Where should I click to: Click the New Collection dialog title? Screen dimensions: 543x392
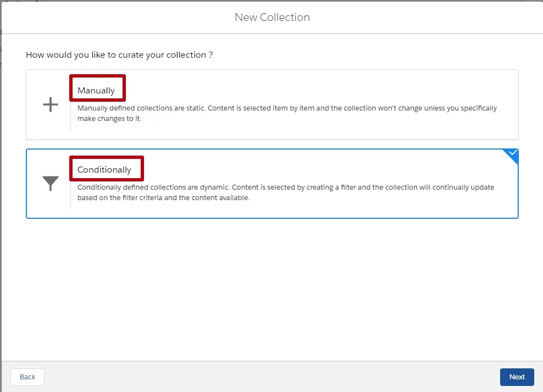[272, 17]
